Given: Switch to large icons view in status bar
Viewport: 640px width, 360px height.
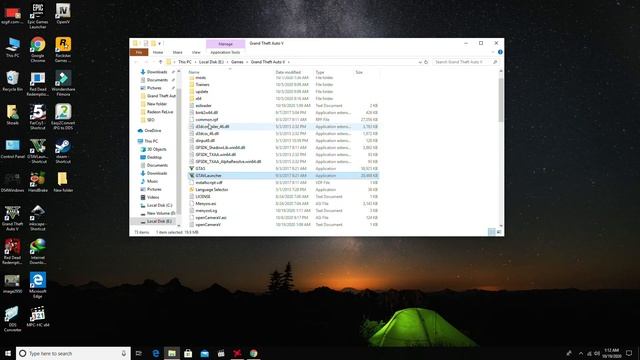Looking at the screenshot, I should (x=499, y=232).
